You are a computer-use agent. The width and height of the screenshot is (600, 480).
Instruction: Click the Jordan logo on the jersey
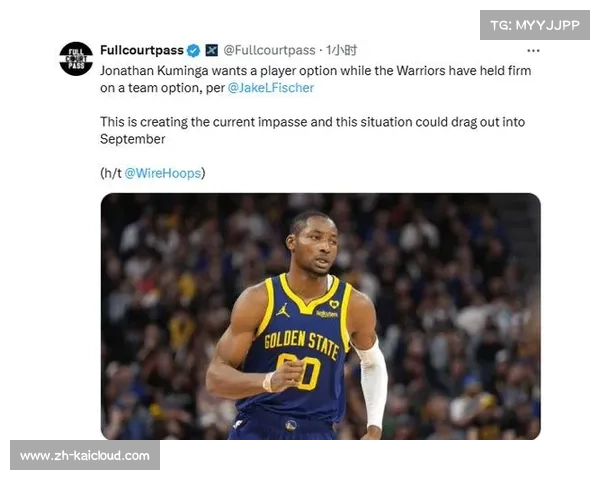point(283,310)
